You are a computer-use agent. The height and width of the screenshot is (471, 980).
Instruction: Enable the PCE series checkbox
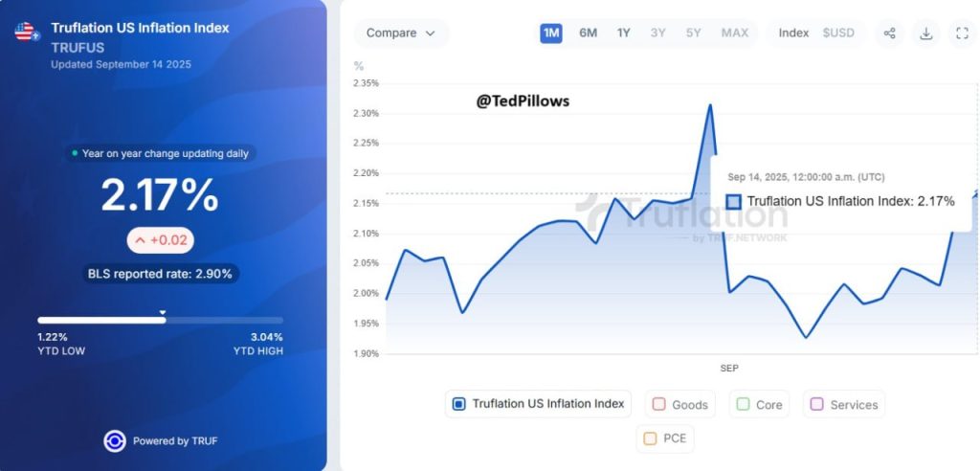tap(650, 438)
